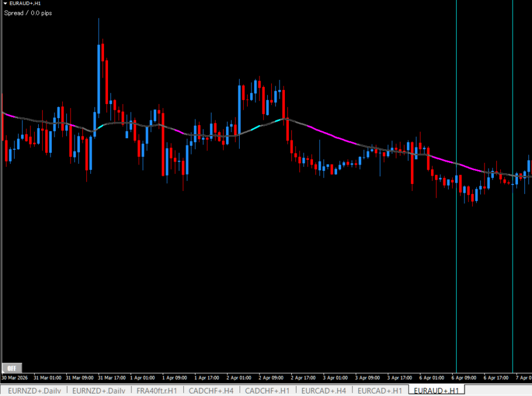Click the 6 Apr 01:00 time axis label
This screenshot has height=396, width=532.
431,378
